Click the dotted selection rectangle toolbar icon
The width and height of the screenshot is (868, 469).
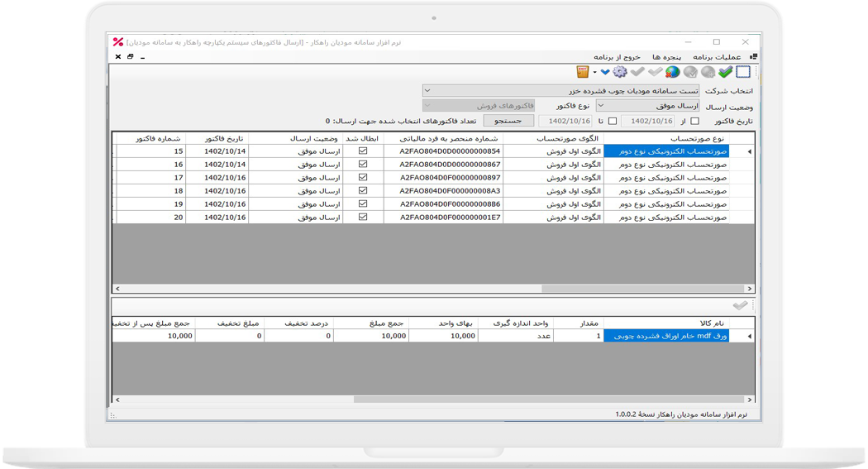[743, 71]
